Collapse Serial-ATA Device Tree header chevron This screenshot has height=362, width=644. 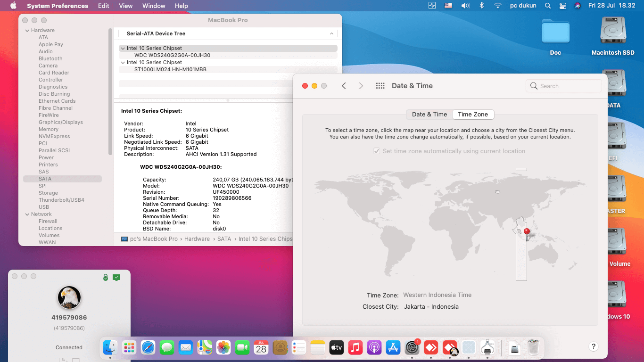331,33
